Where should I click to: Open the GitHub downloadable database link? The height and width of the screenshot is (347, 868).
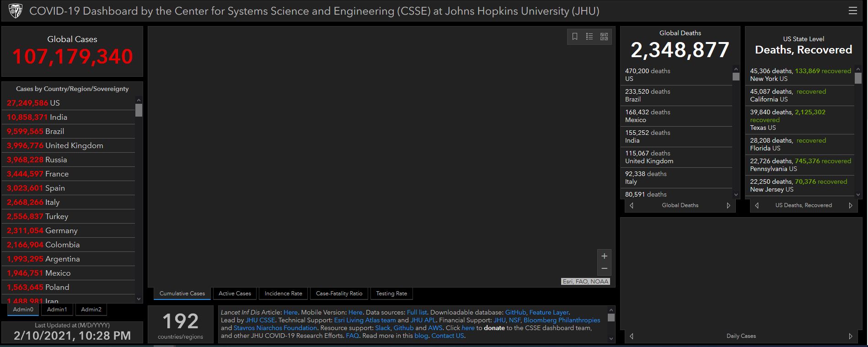point(515,312)
